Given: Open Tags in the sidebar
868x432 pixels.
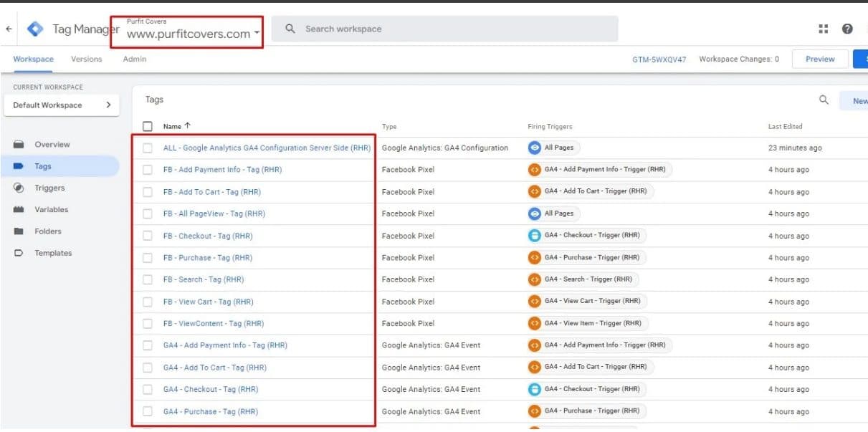Looking at the screenshot, I should pyautogui.click(x=60, y=166).
